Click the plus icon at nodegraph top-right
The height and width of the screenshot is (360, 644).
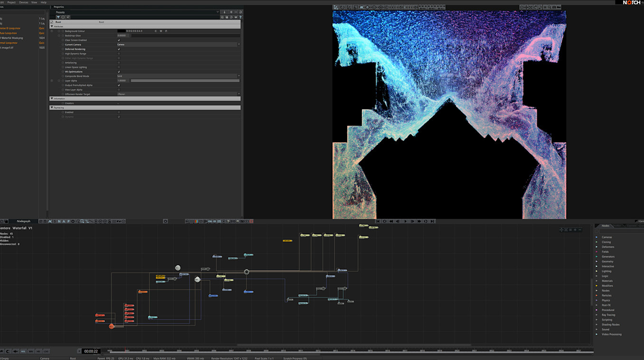575,230
